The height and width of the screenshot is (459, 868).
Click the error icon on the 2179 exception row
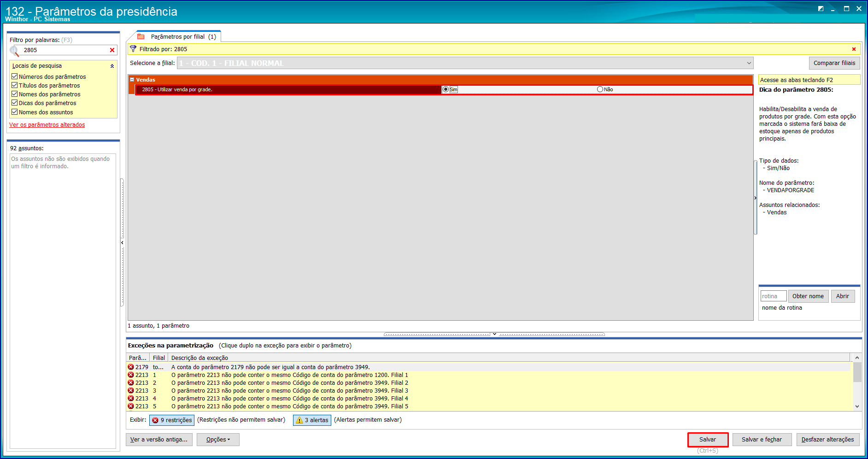tap(131, 367)
